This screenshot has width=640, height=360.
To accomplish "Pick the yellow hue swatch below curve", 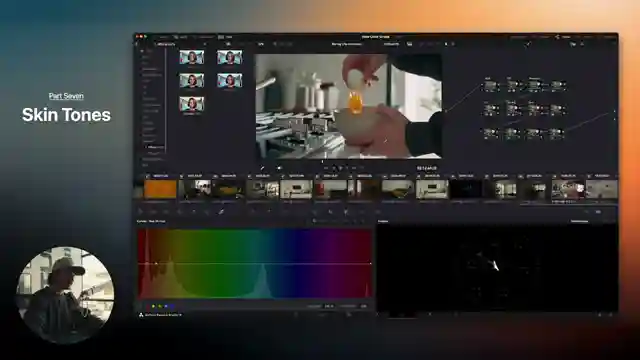I will tap(153, 306).
